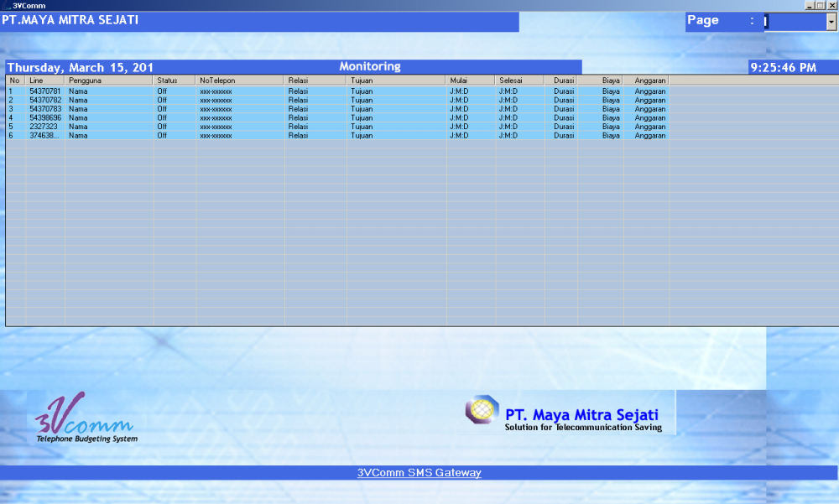Click the Tujuan column header

(x=396, y=81)
